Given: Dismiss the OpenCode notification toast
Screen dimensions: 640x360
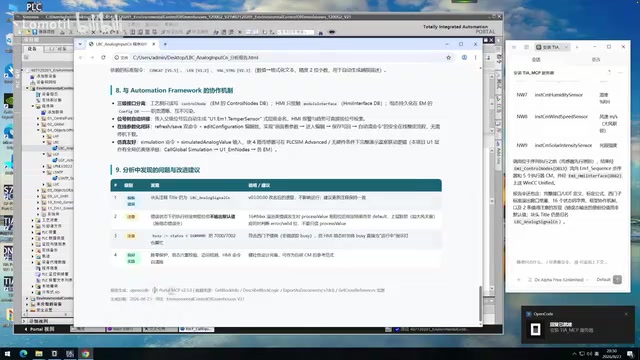Looking at the screenshot, I should tap(626, 314).
